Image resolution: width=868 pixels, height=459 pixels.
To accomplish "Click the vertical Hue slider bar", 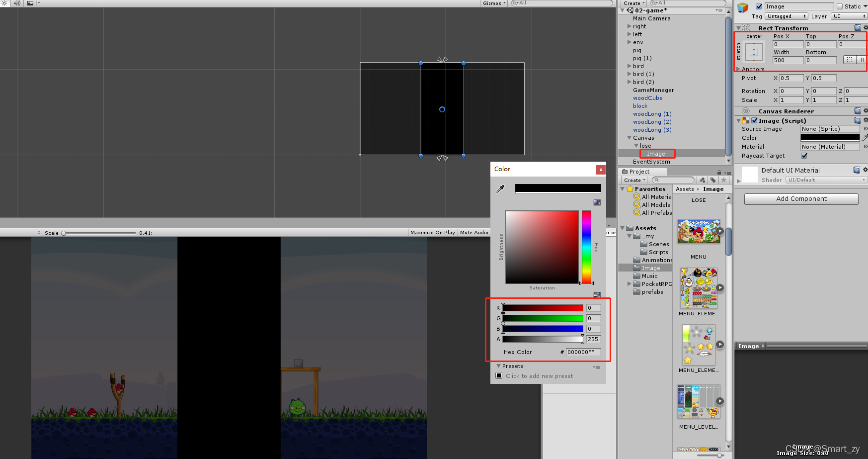I will point(586,247).
